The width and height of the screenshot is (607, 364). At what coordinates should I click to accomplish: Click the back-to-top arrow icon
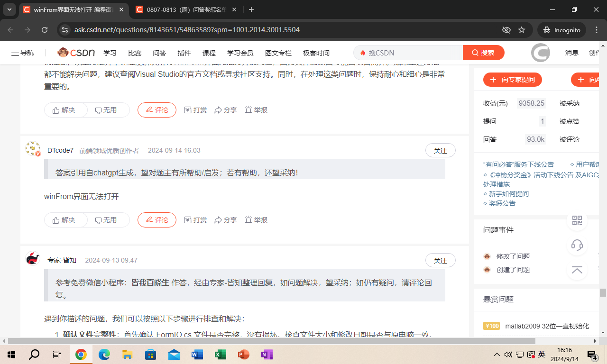(x=577, y=270)
